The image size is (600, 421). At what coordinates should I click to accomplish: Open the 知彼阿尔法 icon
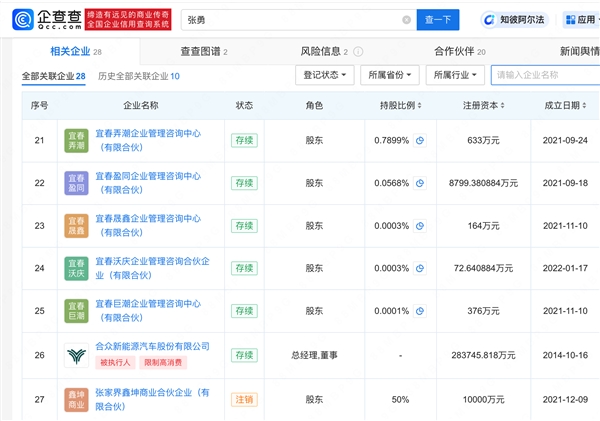(x=489, y=20)
